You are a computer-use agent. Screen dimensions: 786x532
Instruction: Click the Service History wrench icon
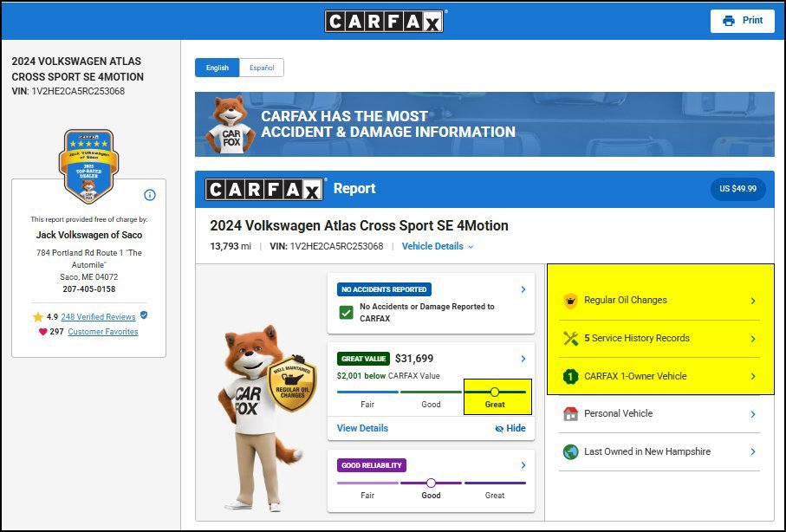[570, 339]
